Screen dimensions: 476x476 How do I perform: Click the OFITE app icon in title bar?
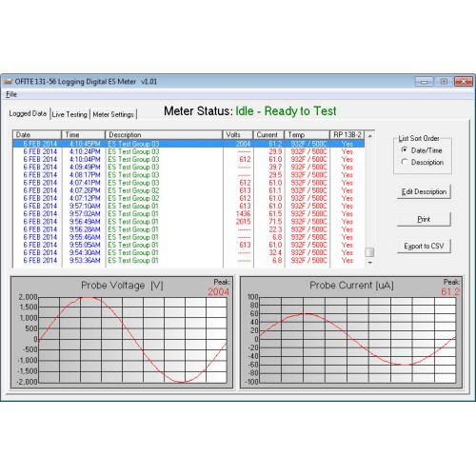pos(8,82)
